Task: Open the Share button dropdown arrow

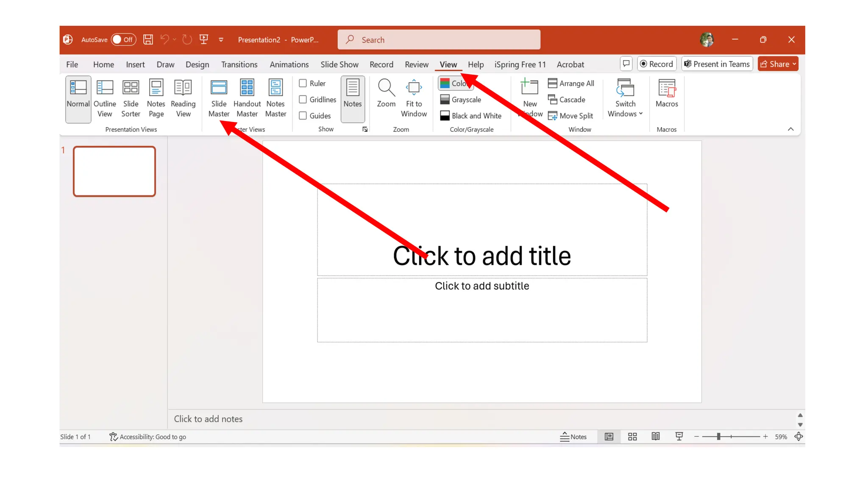Action: click(x=794, y=64)
